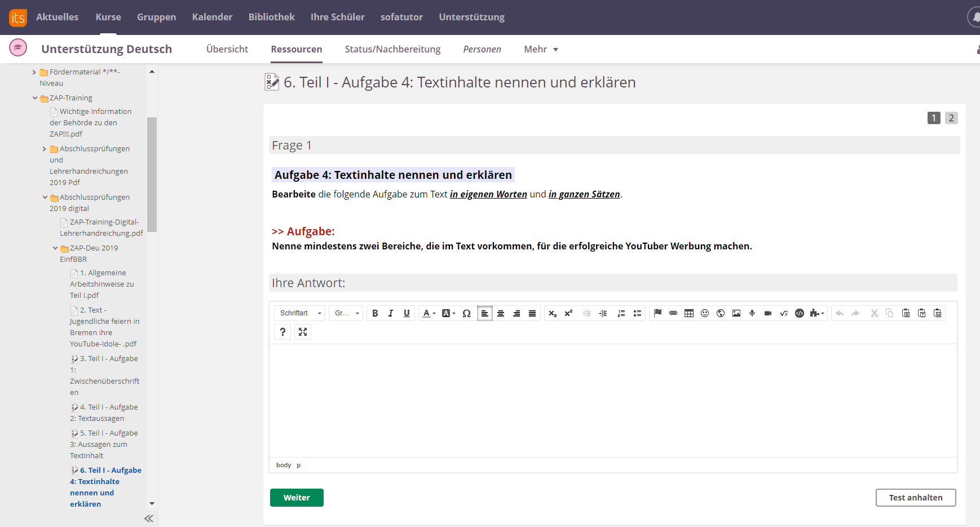
Task: Click the anchor flag icon
Action: pyautogui.click(x=657, y=313)
